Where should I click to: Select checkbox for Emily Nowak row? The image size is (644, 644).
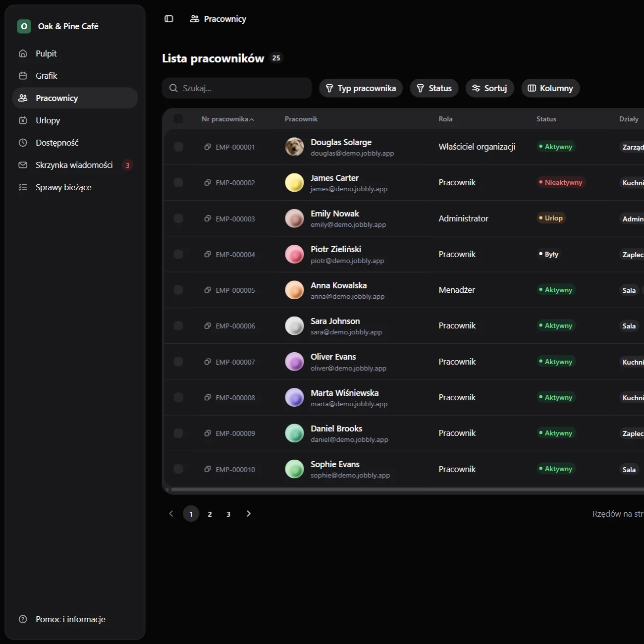pyautogui.click(x=178, y=218)
